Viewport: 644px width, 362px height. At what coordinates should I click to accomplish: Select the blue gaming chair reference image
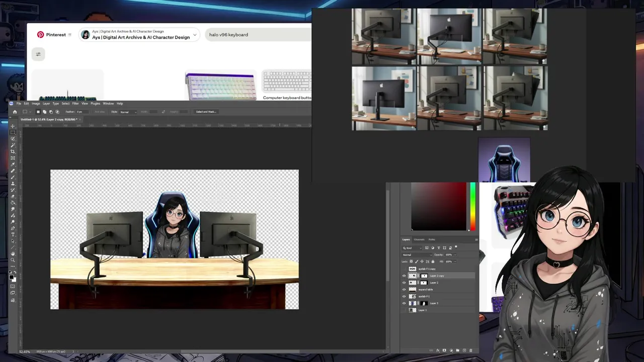(x=504, y=160)
